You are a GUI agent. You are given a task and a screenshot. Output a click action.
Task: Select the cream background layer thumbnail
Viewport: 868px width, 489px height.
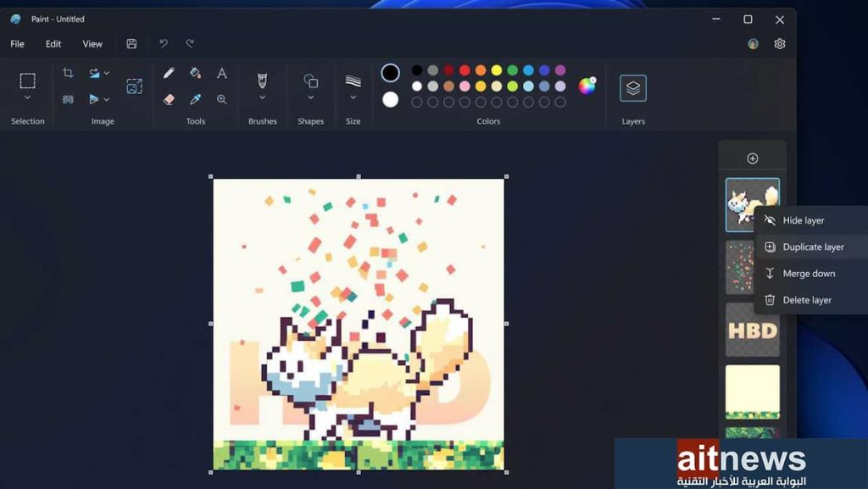click(x=753, y=392)
